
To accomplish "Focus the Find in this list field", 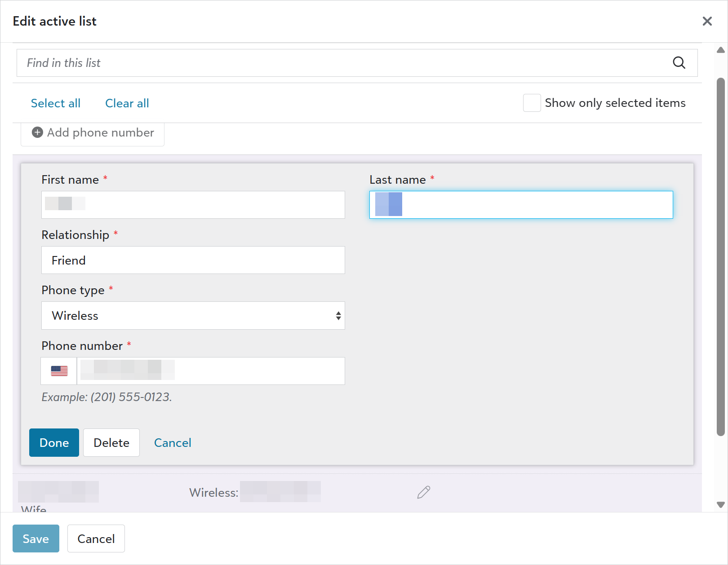I will tap(357, 63).
